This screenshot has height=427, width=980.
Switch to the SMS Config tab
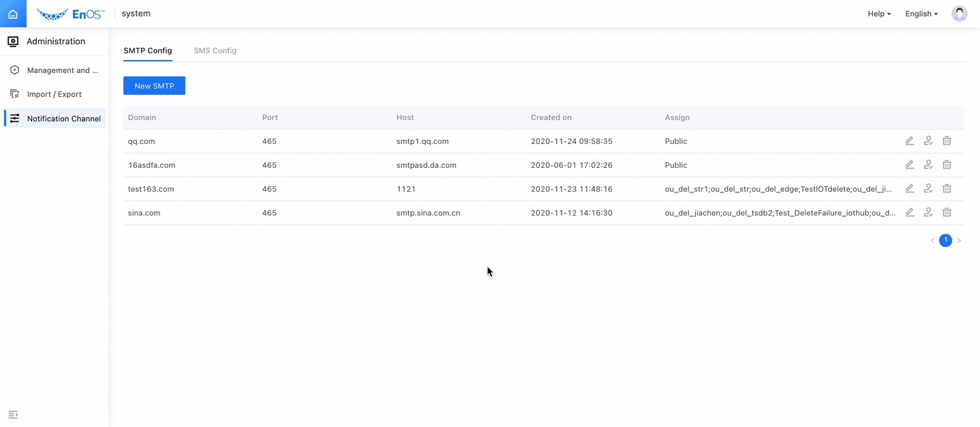(215, 50)
